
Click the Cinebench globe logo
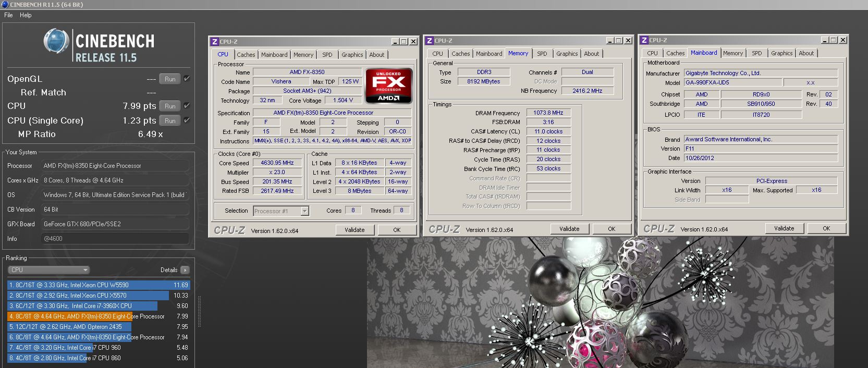coord(56,41)
